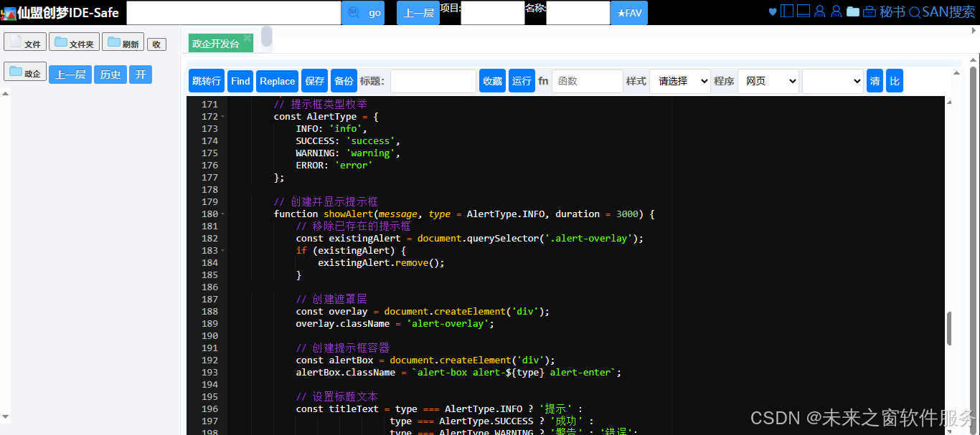The width and height of the screenshot is (980, 435).
Task: Click the 'alertBox.className' code text
Action: coord(346,372)
